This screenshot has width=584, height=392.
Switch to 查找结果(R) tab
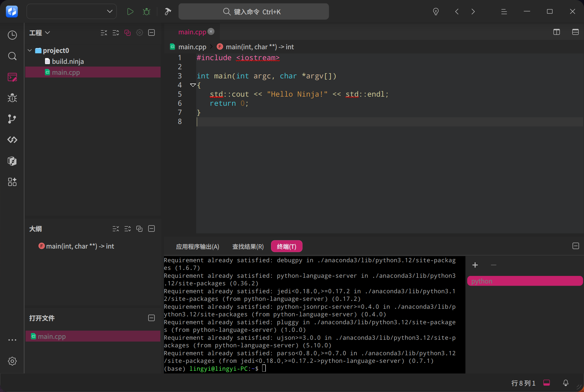point(248,246)
